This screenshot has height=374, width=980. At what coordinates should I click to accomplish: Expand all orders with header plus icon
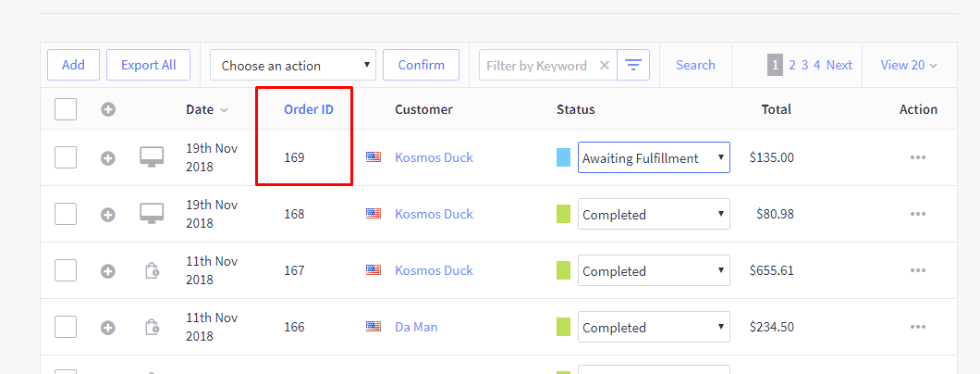click(108, 109)
